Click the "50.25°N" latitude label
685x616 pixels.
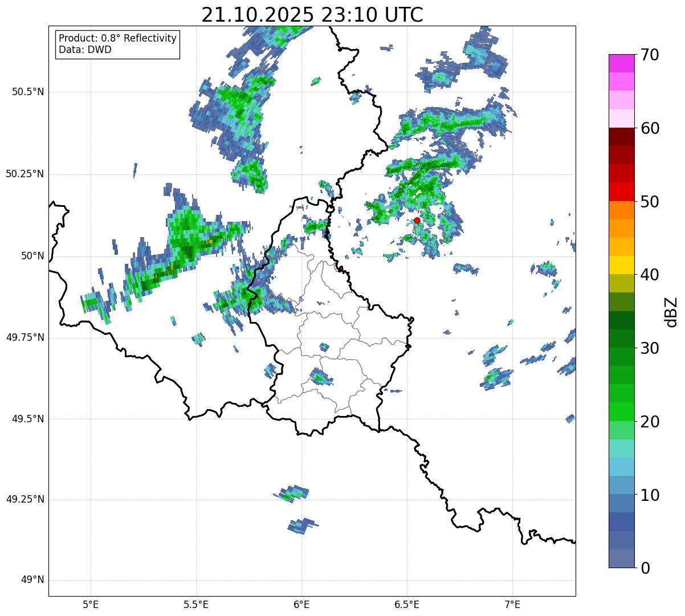point(25,174)
